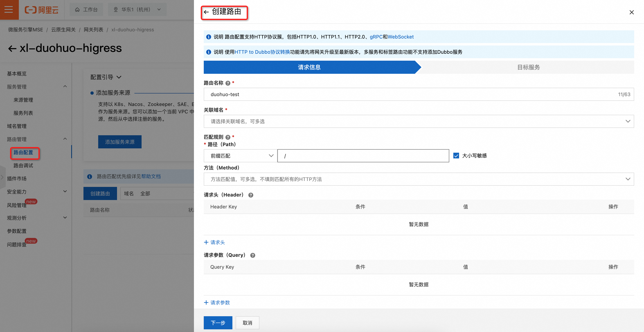This screenshot has width=644, height=332.
Task: Open the 前缀匹配 path match type dropdown
Action: tap(240, 156)
